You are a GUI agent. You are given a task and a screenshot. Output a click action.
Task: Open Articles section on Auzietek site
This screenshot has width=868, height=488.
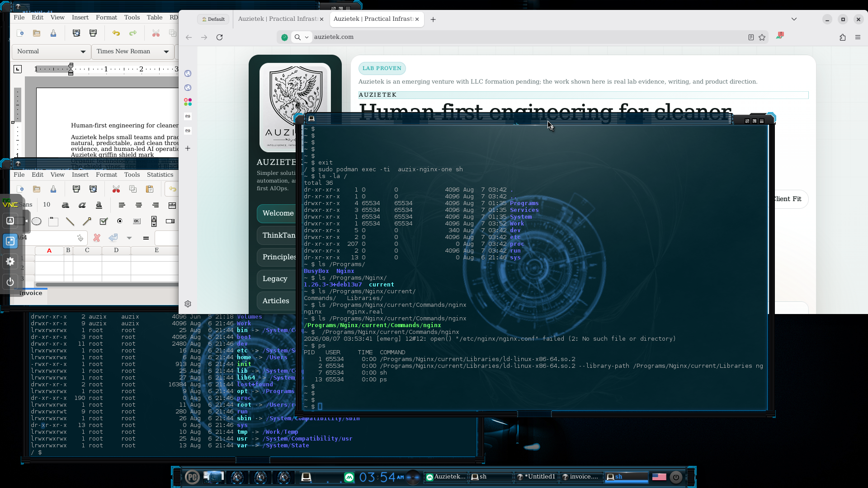tap(276, 301)
